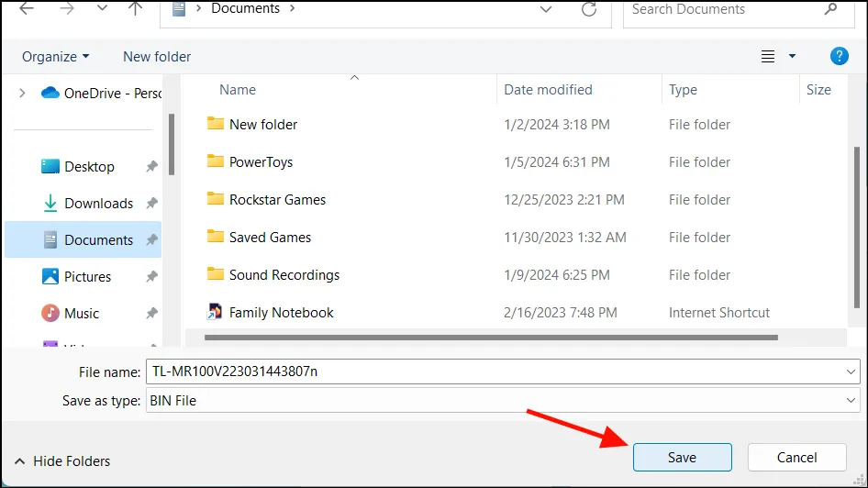Click the pin icon beside Music

(x=151, y=313)
